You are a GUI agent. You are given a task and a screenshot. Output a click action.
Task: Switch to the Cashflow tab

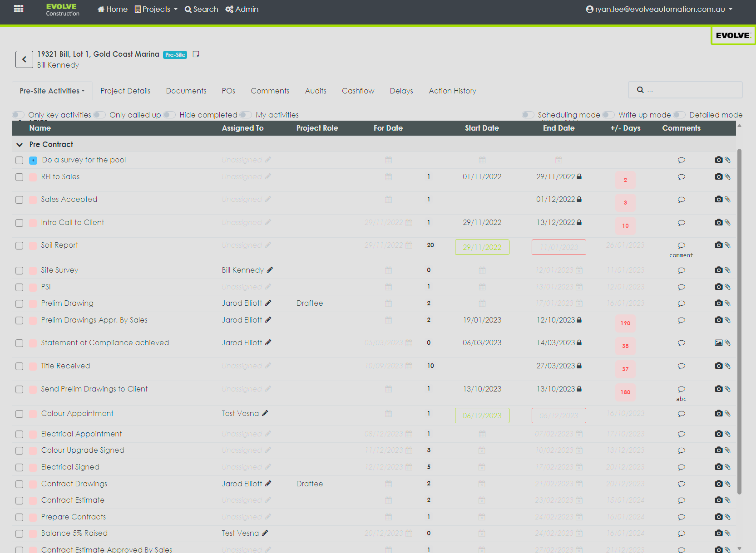tap(358, 91)
